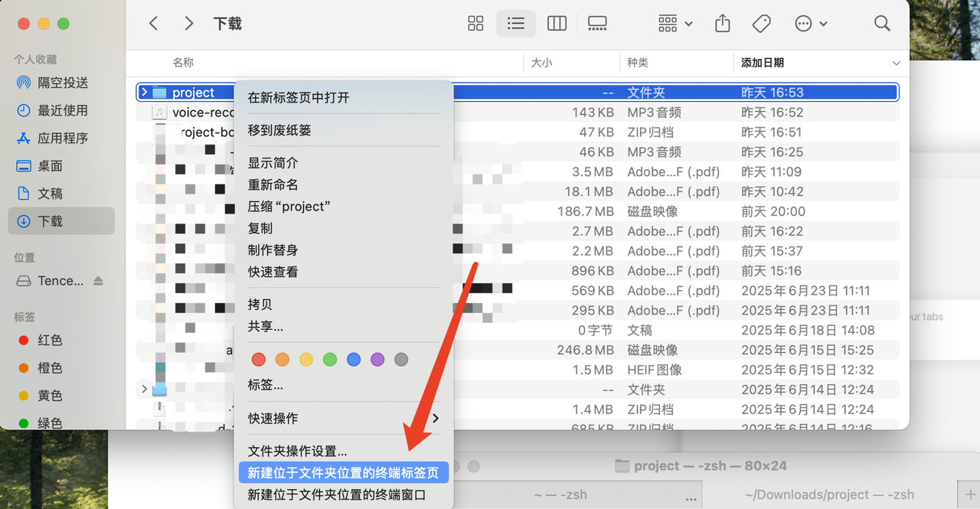
Task: Switch to ~/Downloads/project terminal tab
Action: [x=829, y=494]
